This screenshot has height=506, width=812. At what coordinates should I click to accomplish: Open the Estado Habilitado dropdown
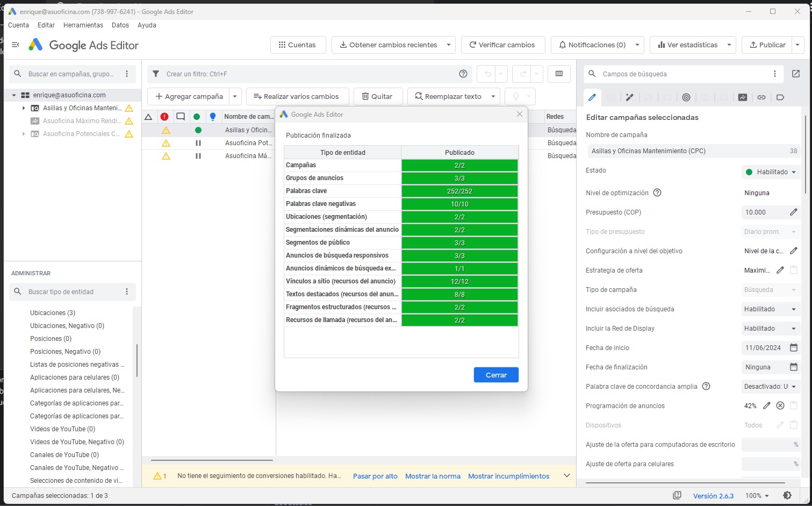(x=771, y=172)
